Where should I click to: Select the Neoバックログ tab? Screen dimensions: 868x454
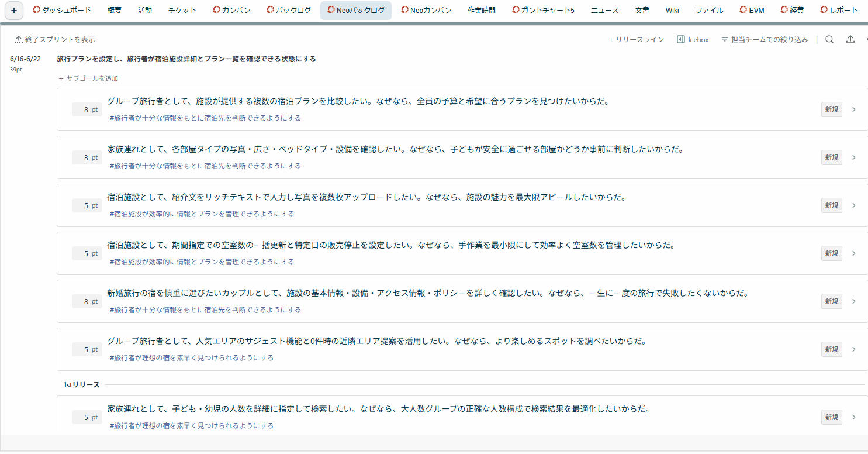(356, 10)
